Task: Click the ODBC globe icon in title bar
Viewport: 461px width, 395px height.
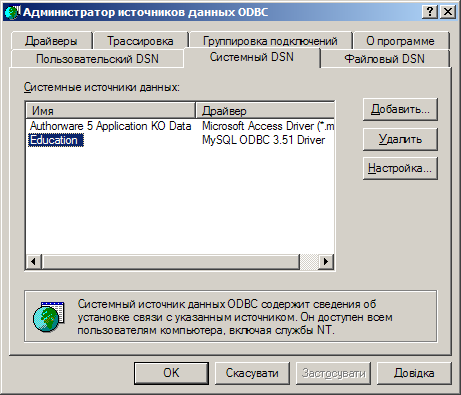Action: 11,12
